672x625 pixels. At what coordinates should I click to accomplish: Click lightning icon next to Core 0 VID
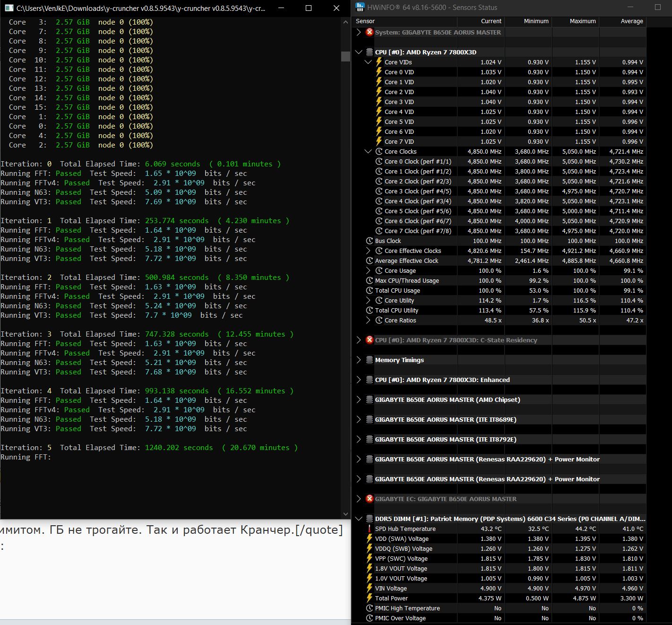(x=379, y=72)
